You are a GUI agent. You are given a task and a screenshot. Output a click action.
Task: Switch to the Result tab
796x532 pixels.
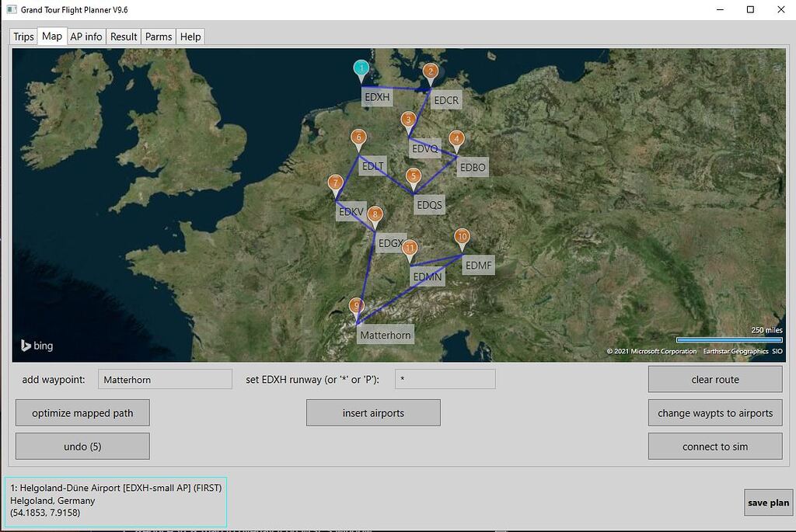click(x=124, y=36)
